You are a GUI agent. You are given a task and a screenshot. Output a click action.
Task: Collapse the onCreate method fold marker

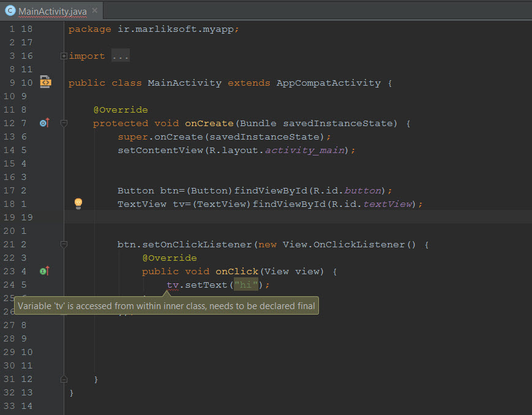click(64, 123)
